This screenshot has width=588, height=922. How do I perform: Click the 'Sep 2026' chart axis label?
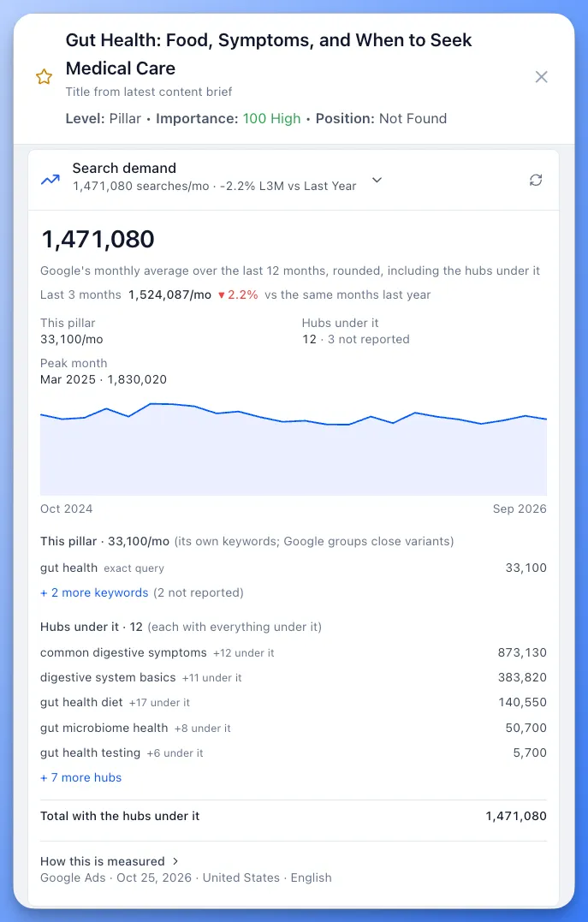click(520, 509)
